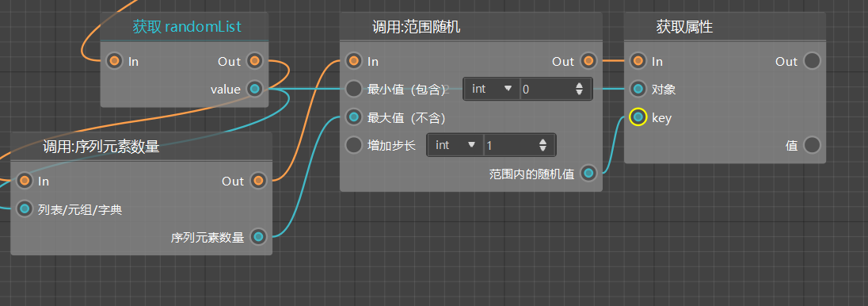Select the value output pin on randomList node
This screenshot has height=306, width=868.
pyautogui.click(x=255, y=89)
